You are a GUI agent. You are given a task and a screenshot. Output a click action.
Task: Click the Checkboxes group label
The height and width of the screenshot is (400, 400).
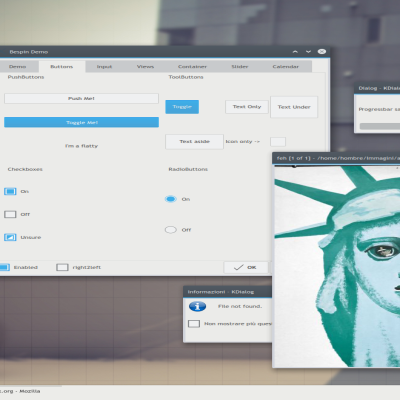(x=25, y=169)
